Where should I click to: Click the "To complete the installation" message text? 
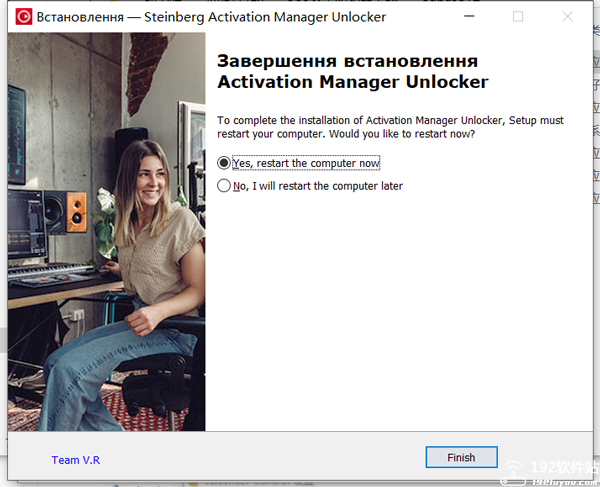[390, 127]
